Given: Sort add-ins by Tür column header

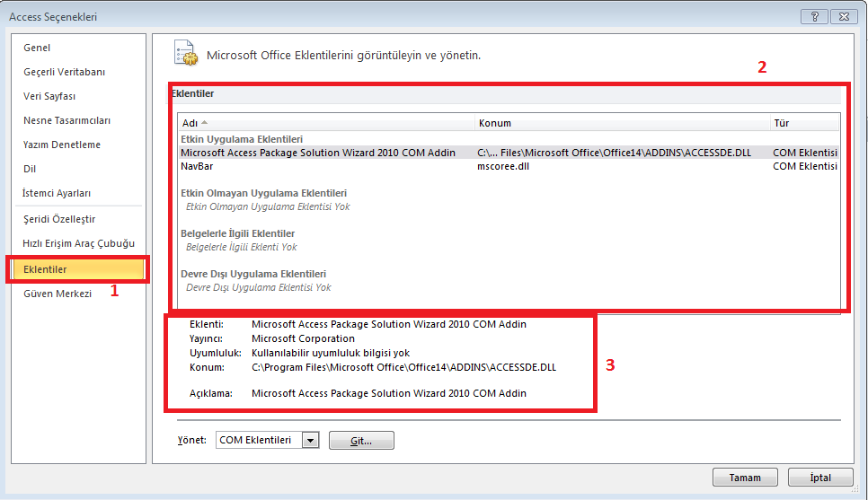Looking at the screenshot, I should [804, 123].
